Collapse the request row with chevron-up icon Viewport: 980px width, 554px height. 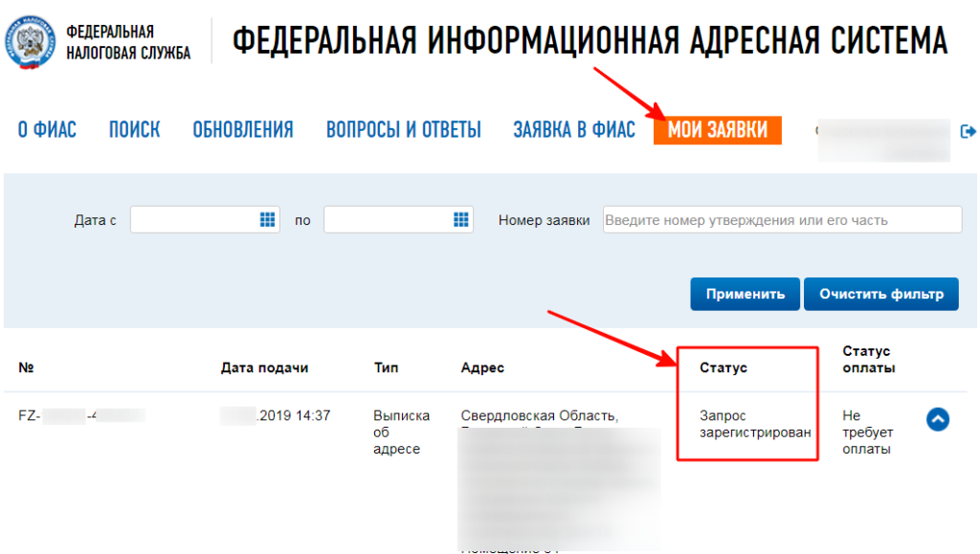point(938,419)
